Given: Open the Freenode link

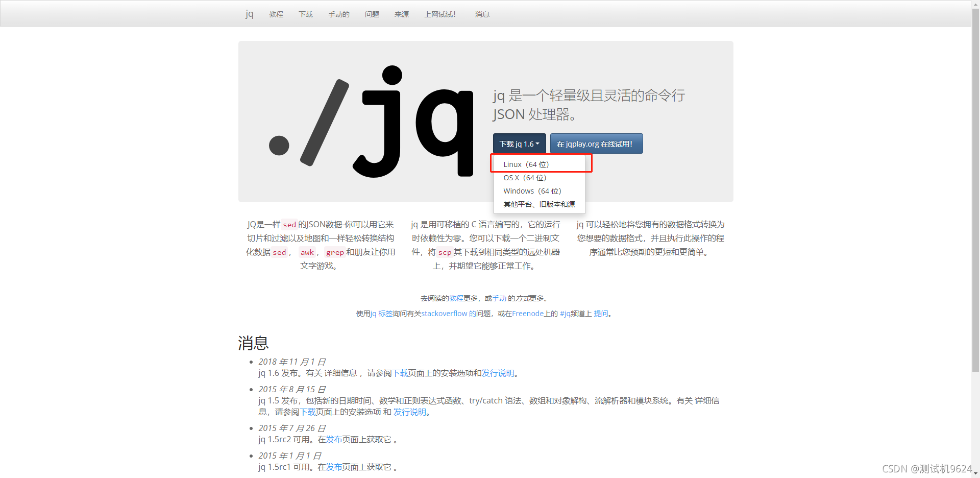Looking at the screenshot, I should (x=528, y=314).
